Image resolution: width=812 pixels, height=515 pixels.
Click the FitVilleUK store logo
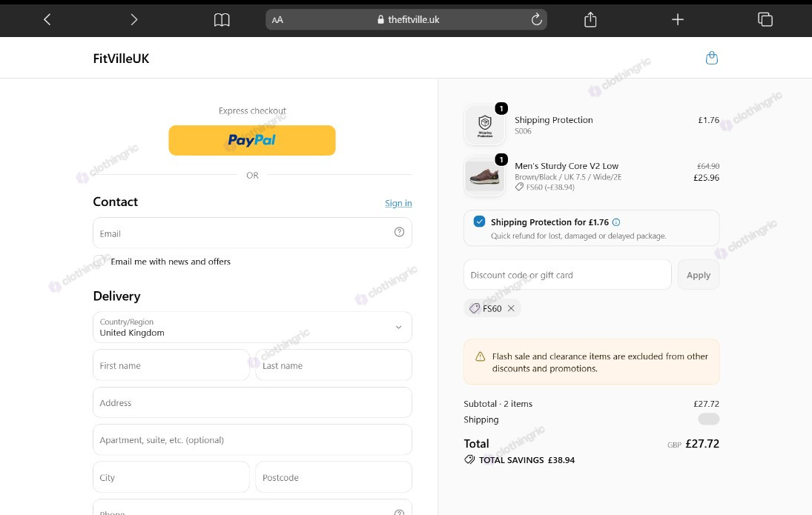[121, 59]
